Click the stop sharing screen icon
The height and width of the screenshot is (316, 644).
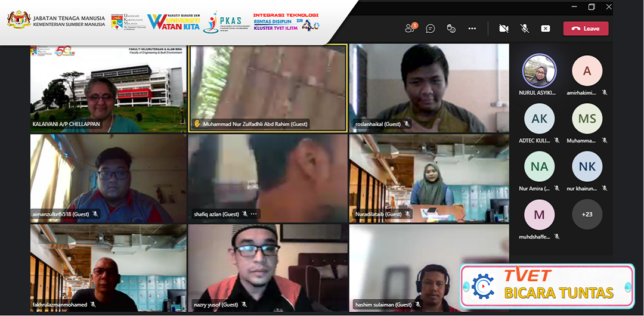pos(546,28)
